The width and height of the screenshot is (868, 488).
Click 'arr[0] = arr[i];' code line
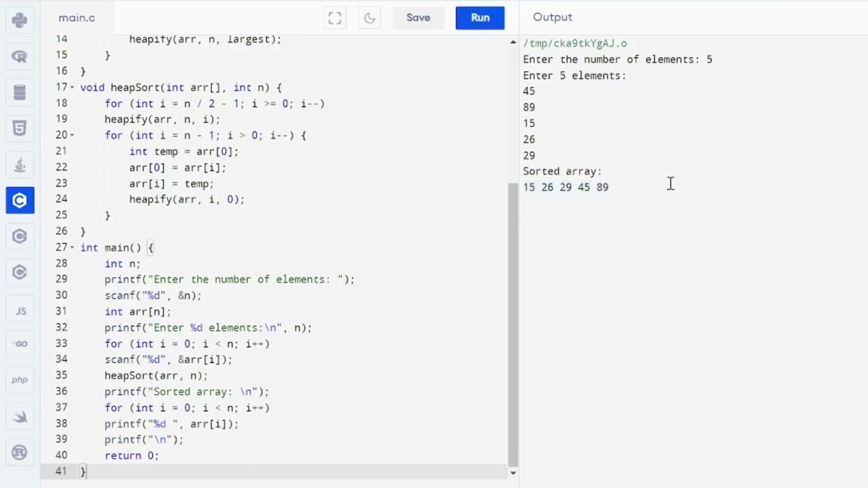178,167
